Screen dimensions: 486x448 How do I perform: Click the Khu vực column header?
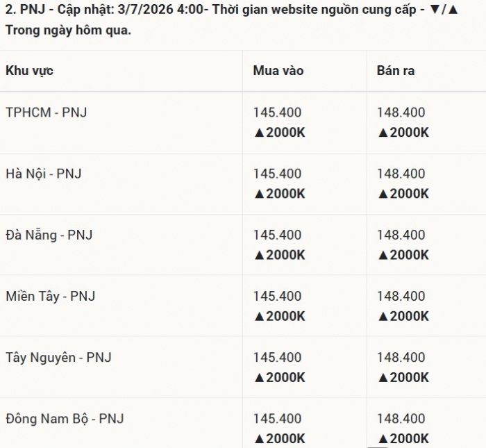[29, 71]
